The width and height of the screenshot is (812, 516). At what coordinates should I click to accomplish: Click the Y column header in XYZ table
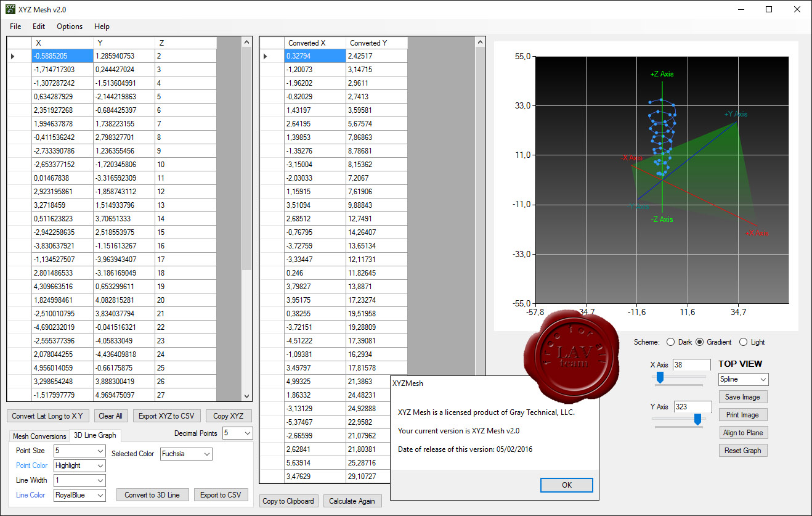[x=124, y=43]
